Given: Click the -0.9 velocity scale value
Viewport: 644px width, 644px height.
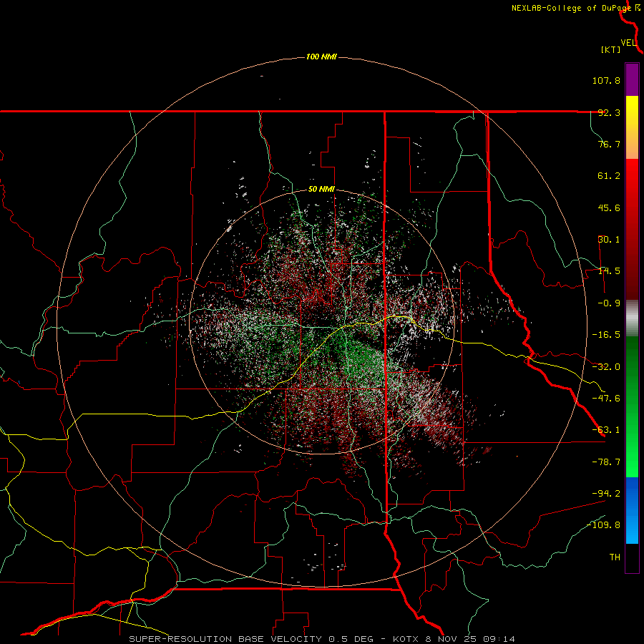Looking at the screenshot, I should 609,303.
